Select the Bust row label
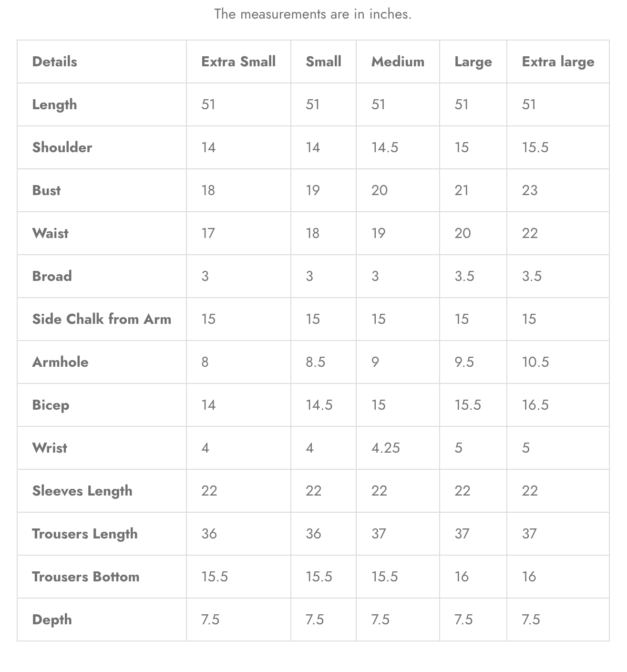This screenshot has width=627, height=672. coord(46,190)
